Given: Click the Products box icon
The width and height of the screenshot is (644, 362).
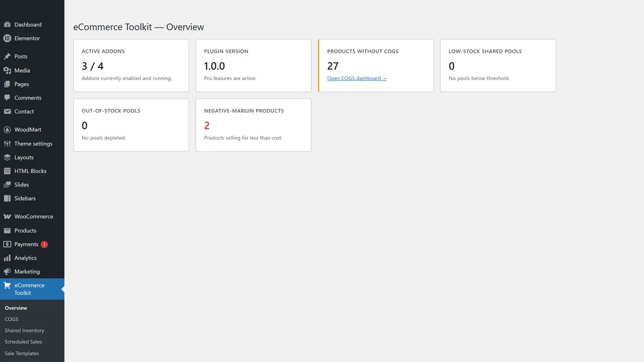Looking at the screenshot, I should 7,230.
